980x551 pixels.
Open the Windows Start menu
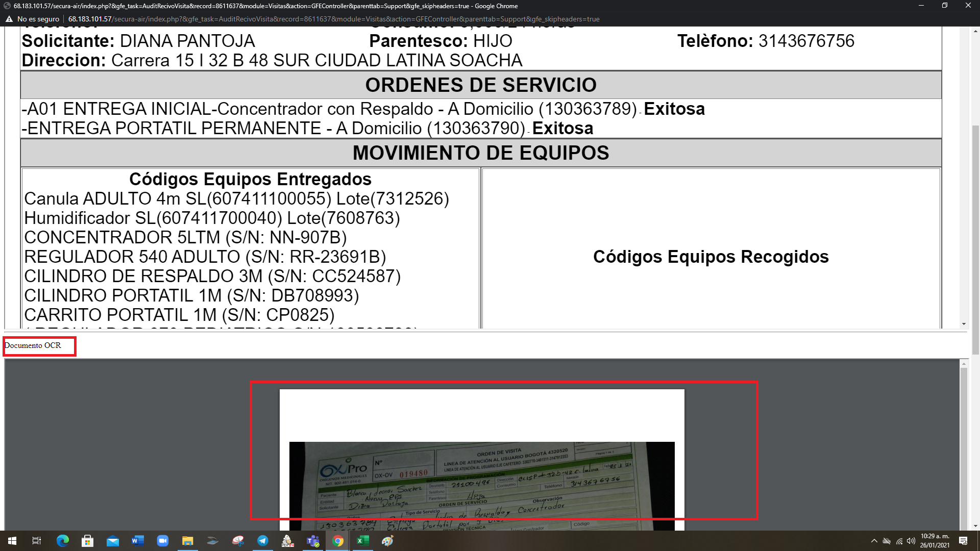coord(12,541)
